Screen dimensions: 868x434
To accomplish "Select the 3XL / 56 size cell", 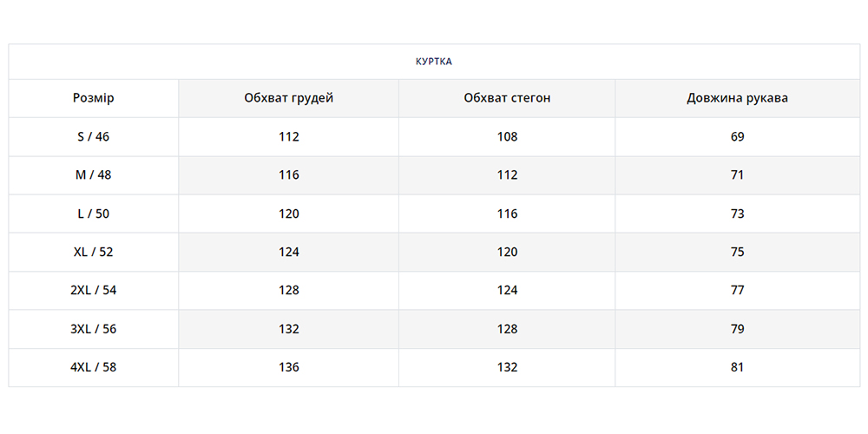I will click(x=94, y=329).
